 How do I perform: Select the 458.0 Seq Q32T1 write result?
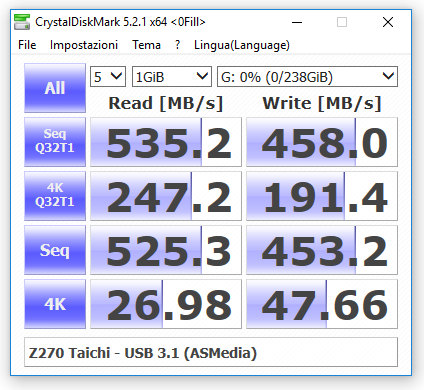[322, 142]
